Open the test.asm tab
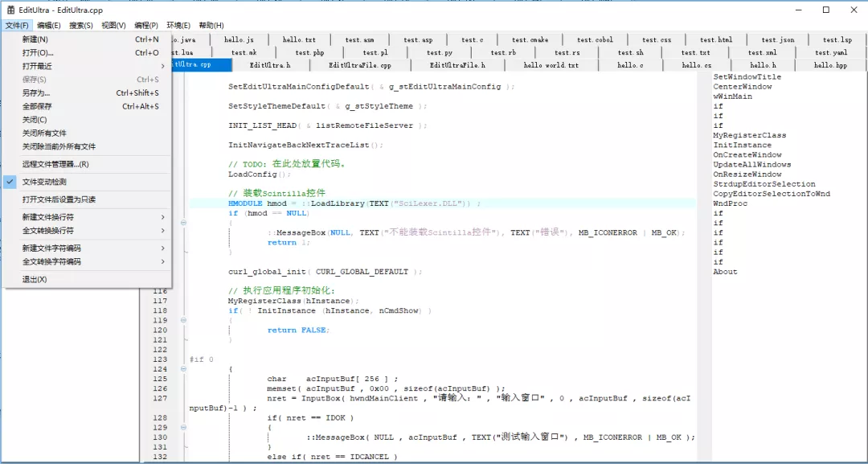 click(x=360, y=40)
